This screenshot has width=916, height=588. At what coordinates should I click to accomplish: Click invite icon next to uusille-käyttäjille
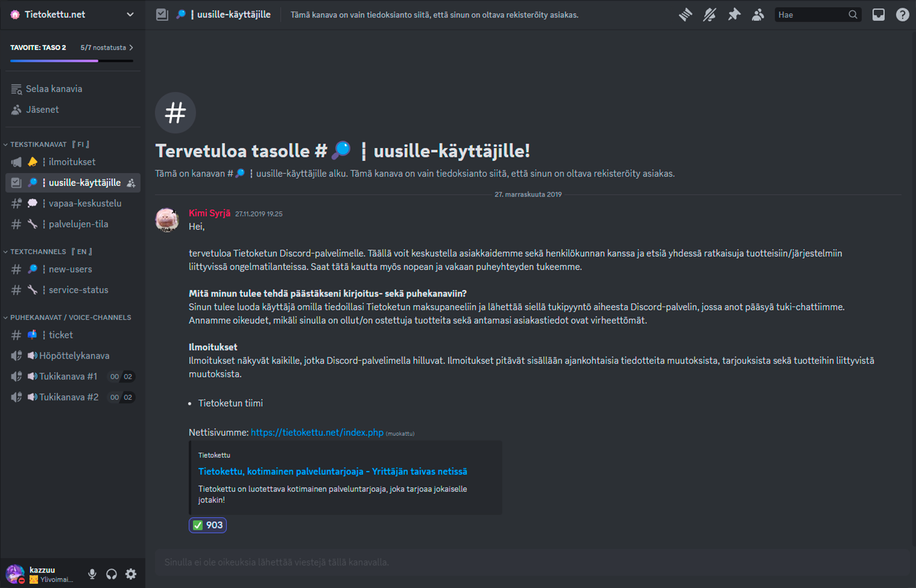(x=131, y=183)
